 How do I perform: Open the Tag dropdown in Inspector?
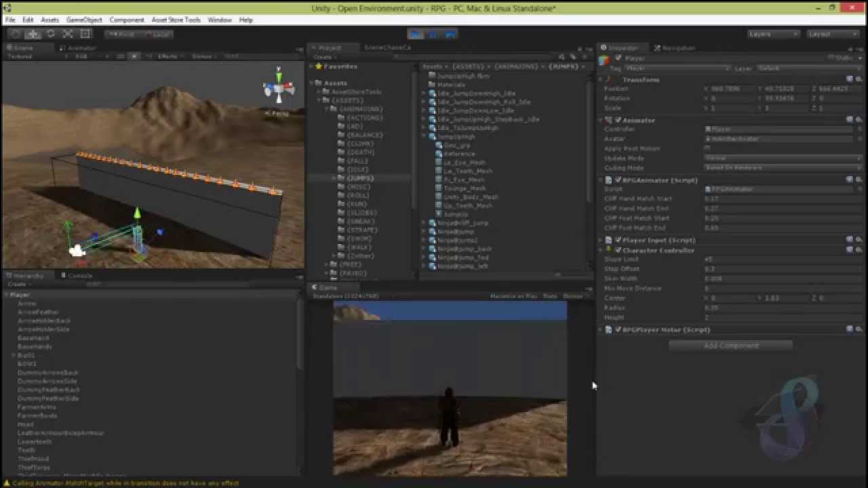[x=678, y=68]
